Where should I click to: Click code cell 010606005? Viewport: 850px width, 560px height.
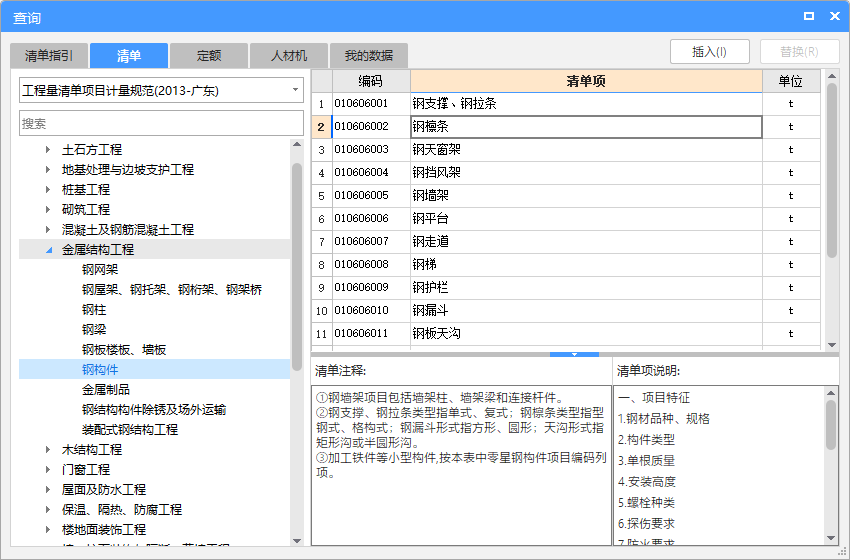pos(371,196)
